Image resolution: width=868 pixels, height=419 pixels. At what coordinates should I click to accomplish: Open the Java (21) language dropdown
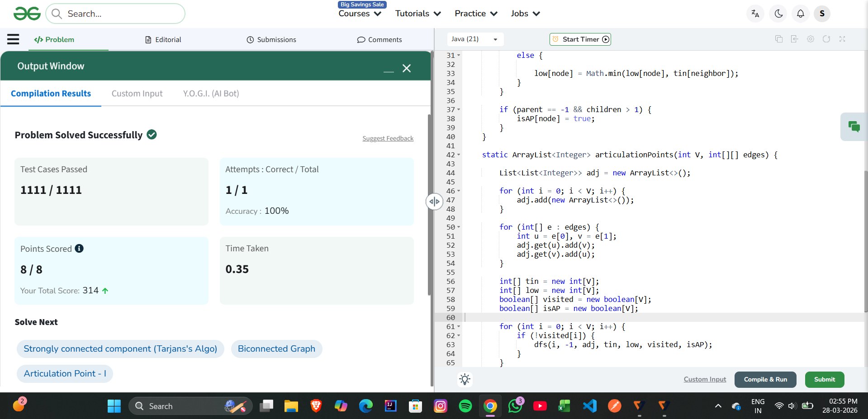click(474, 39)
